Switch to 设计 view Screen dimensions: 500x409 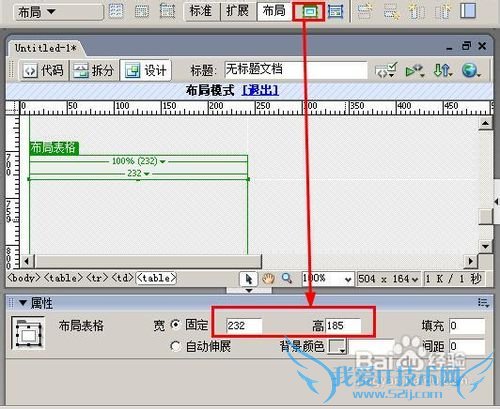[146, 70]
